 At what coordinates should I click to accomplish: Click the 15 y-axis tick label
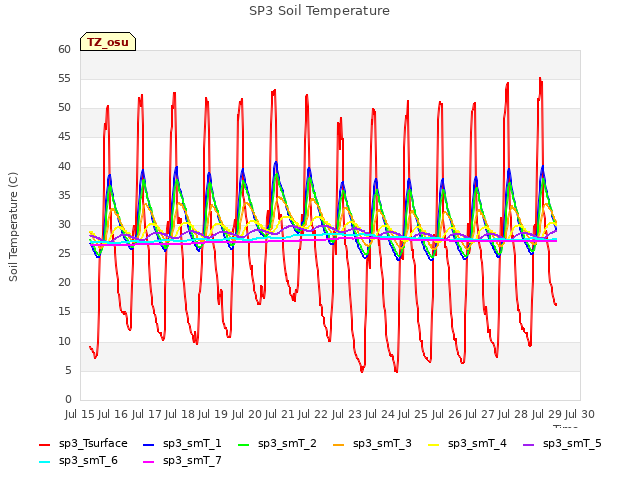tap(64, 312)
